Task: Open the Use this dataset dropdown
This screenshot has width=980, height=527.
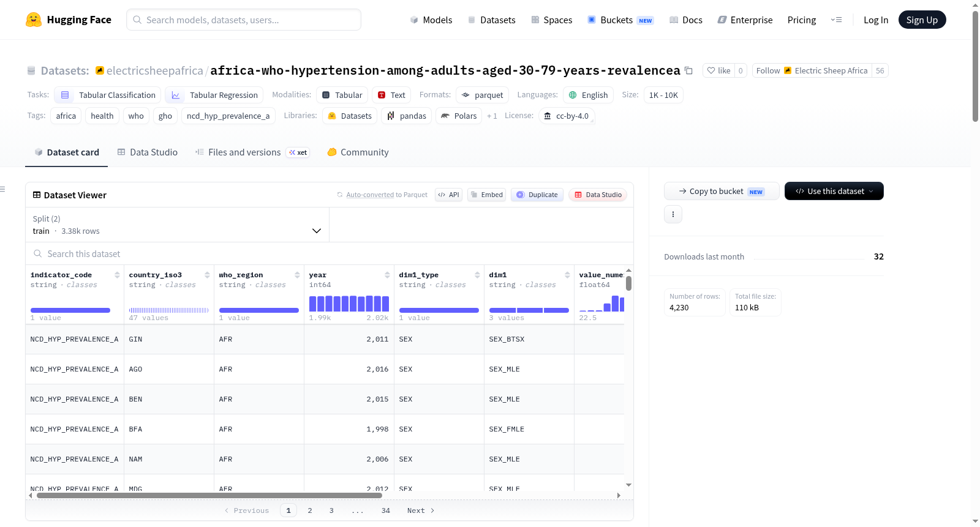Action: (x=834, y=191)
